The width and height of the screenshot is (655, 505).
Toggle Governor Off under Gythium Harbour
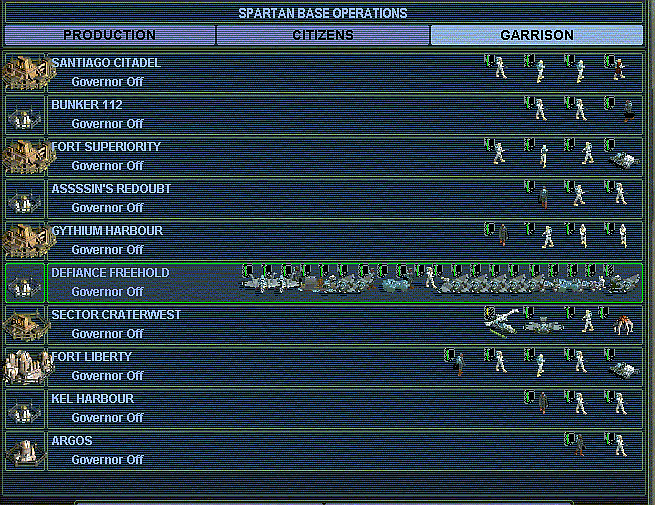[x=107, y=249]
